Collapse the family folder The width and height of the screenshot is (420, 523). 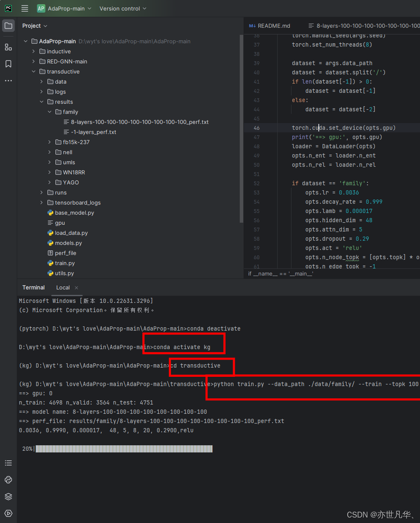click(50, 112)
